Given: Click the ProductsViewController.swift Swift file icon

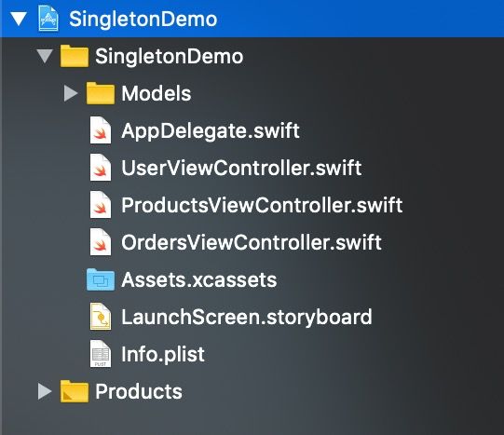Looking at the screenshot, I should [101, 205].
